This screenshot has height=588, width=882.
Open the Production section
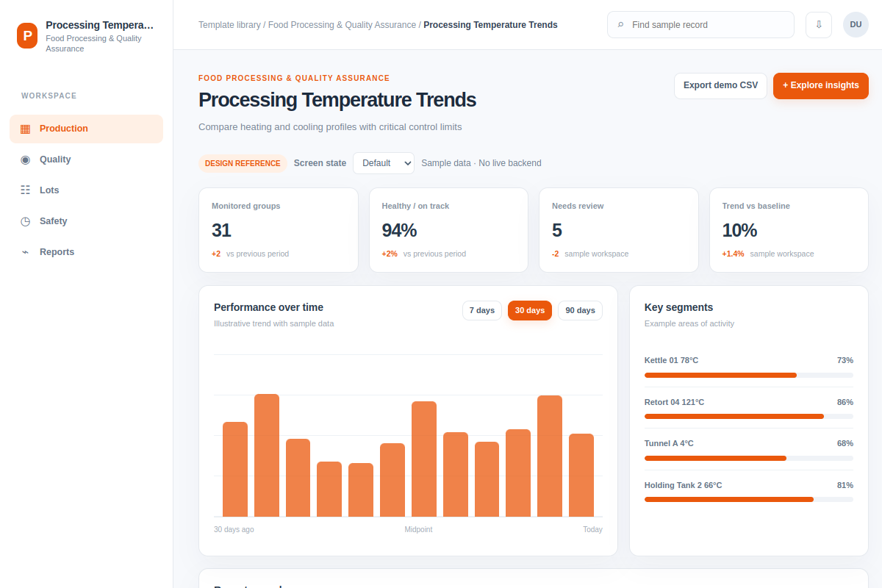86,129
